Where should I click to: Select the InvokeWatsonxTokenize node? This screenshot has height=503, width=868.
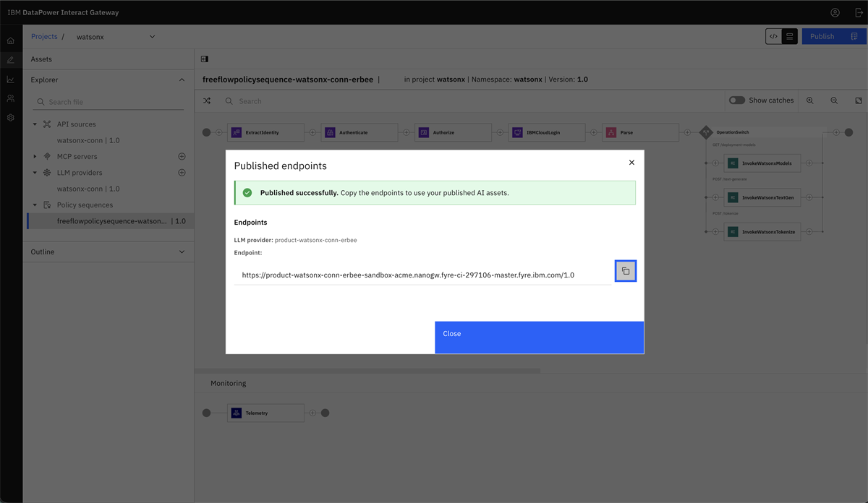coord(762,231)
